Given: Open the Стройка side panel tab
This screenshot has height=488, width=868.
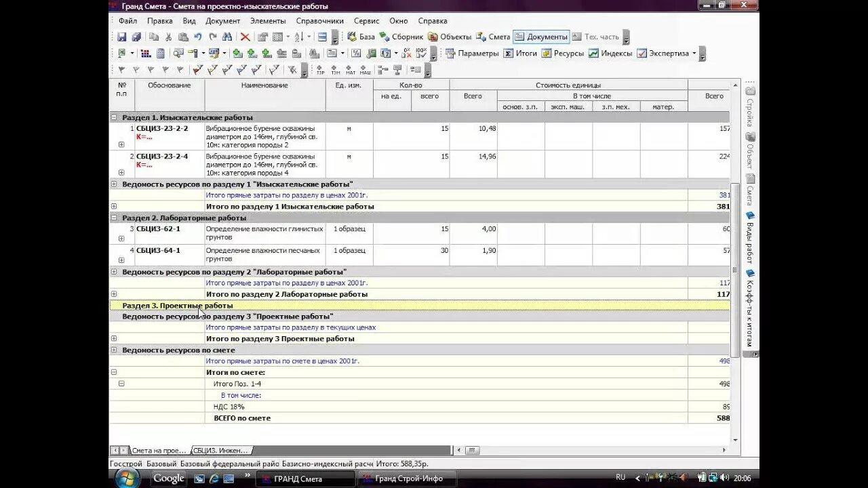Looking at the screenshot, I should pyautogui.click(x=750, y=107).
